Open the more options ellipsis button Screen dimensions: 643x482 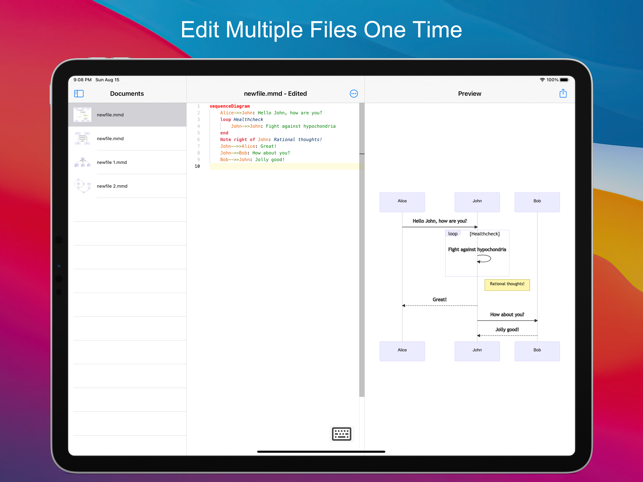[353, 94]
